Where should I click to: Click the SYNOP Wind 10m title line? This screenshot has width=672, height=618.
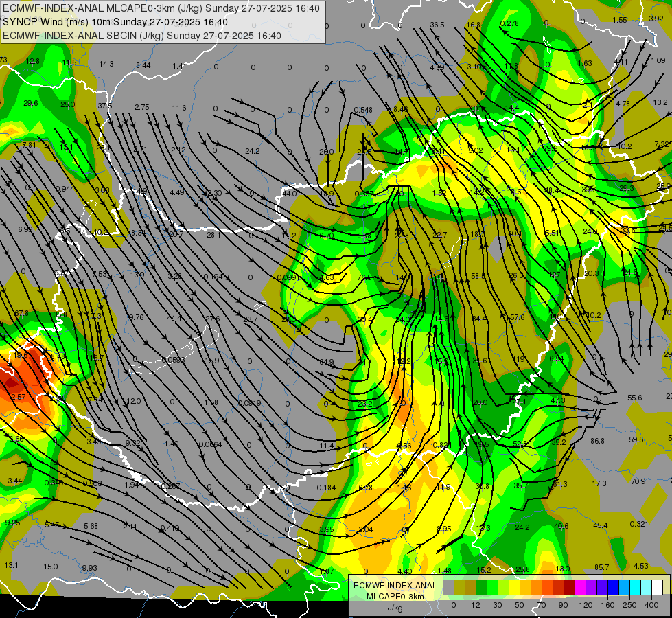tap(115, 22)
